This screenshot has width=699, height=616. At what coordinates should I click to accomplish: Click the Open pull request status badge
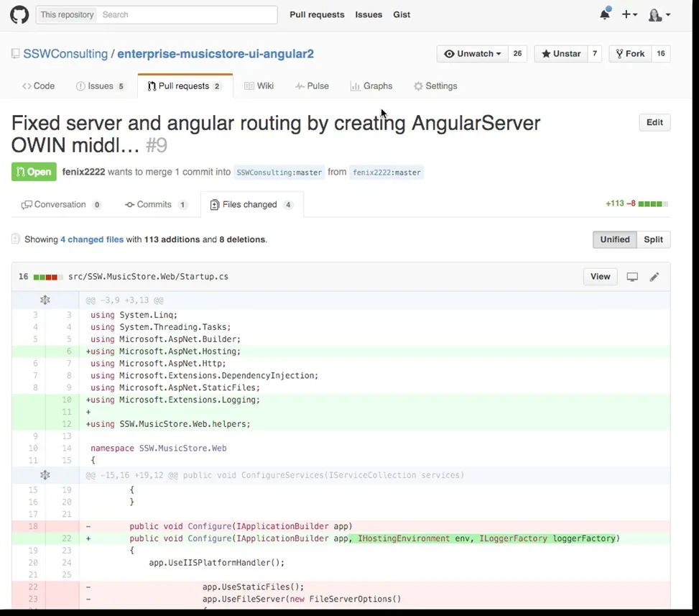34,172
